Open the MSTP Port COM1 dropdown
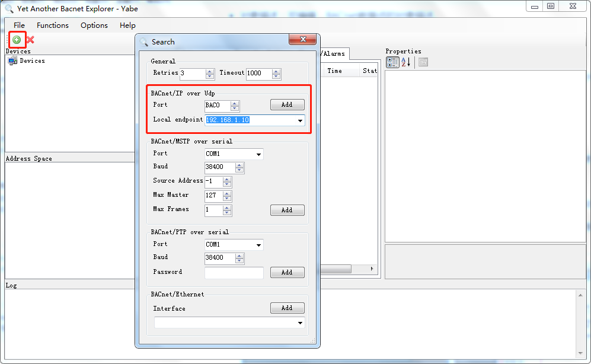The image size is (591, 364). point(258,155)
